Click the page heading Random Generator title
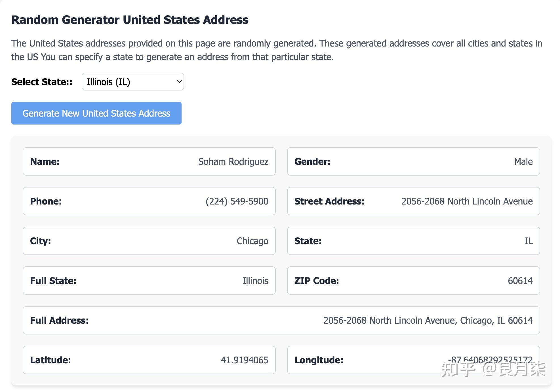560x392 pixels. [x=130, y=20]
